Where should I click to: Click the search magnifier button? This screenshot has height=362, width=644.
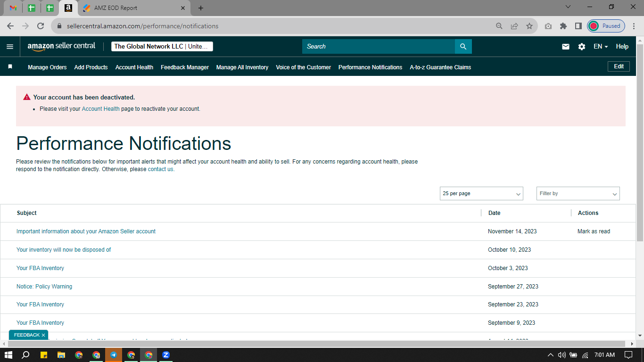pyautogui.click(x=463, y=46)
